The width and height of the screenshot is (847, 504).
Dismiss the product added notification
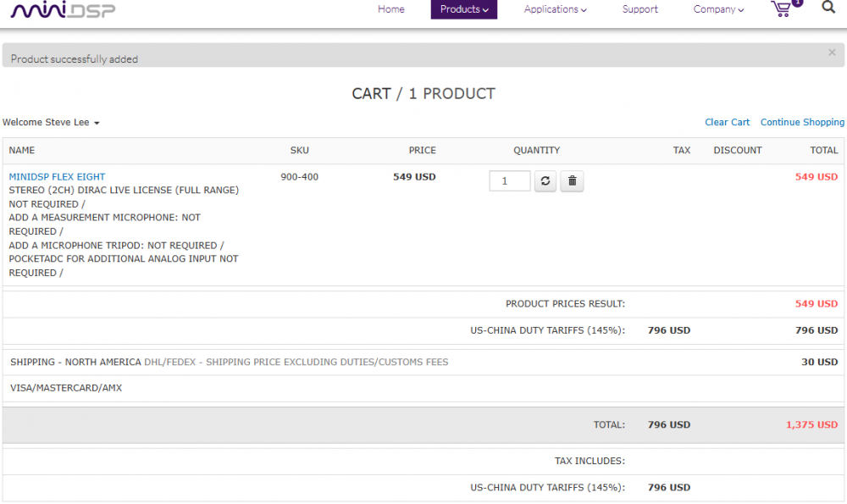832,53
